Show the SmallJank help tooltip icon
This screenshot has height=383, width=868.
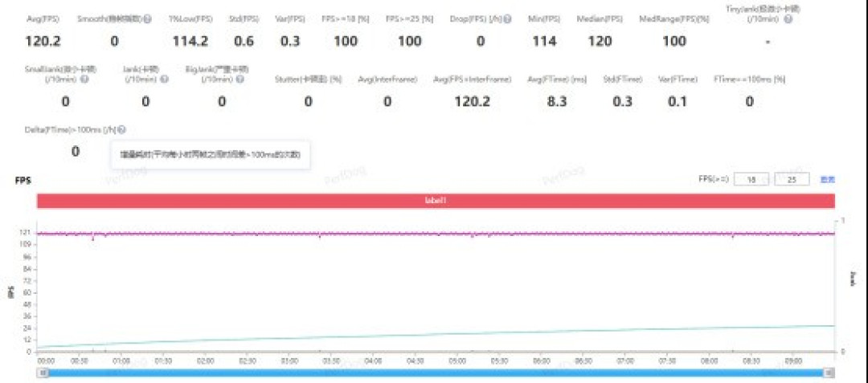[84, 79]
